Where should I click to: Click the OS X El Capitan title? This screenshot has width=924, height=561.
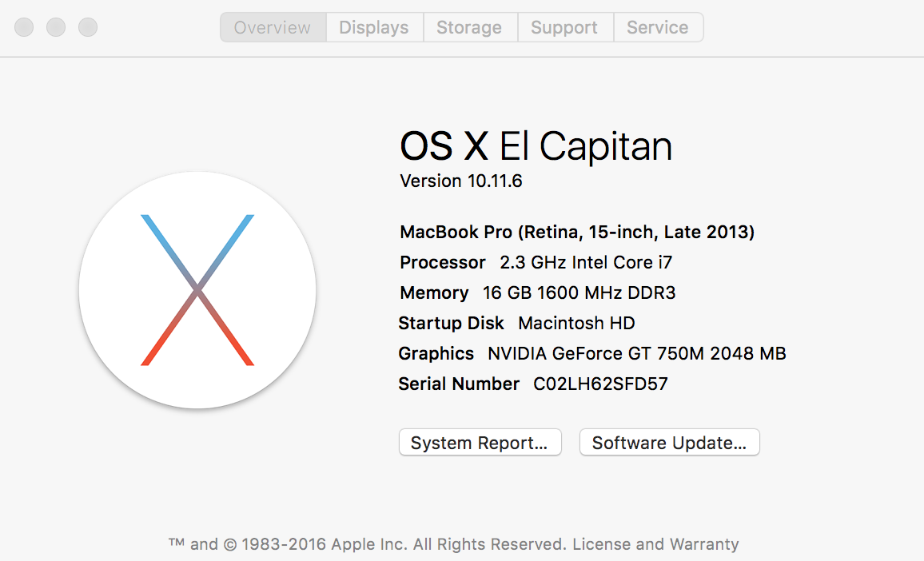click(536, 147)
